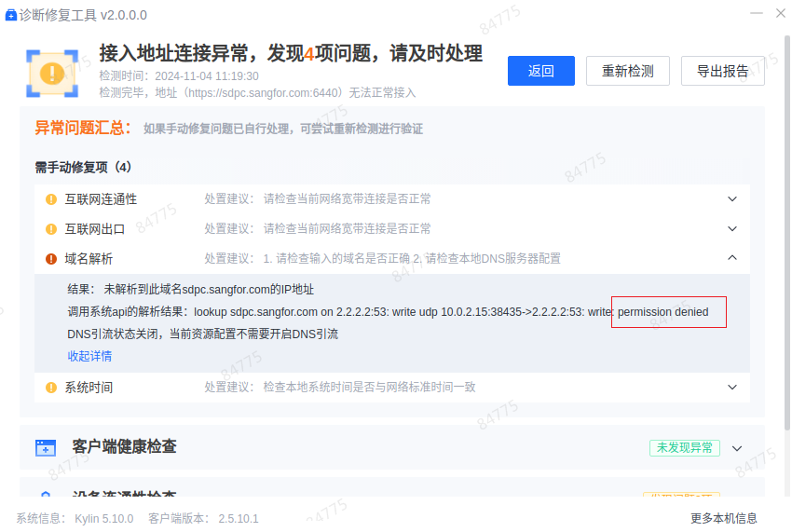
Task: Collapse the 域名解析 row chevron
Action: [x=732, y=258]
